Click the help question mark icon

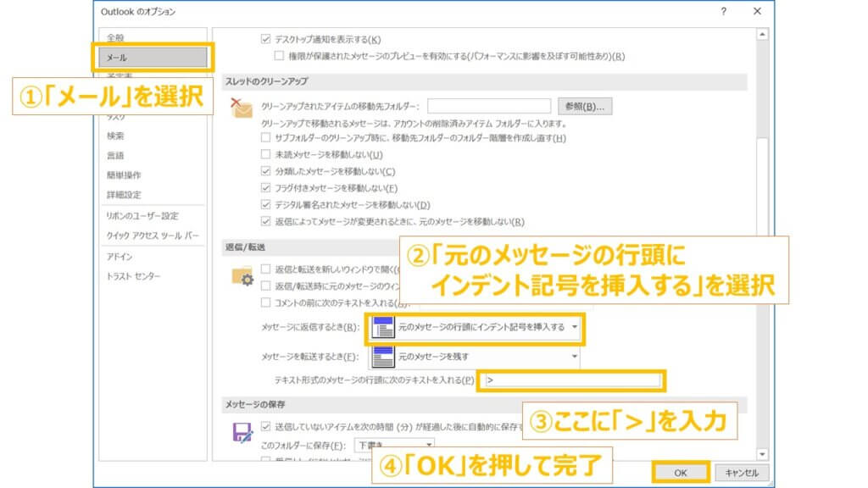coord(724,12)
